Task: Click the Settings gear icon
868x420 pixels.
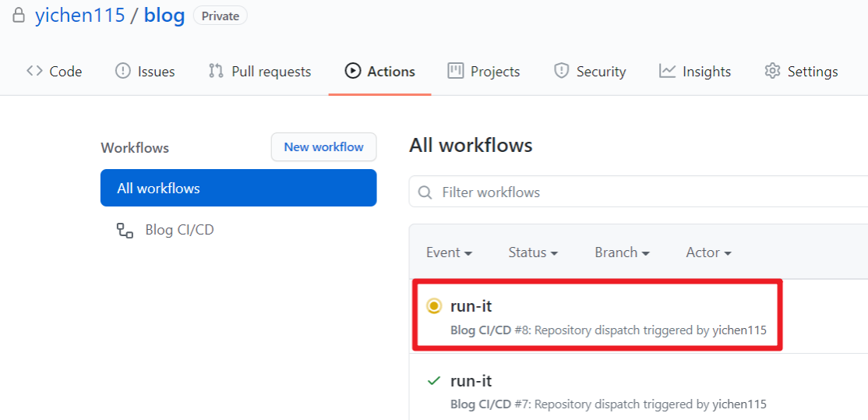Action: coord(772,71)
